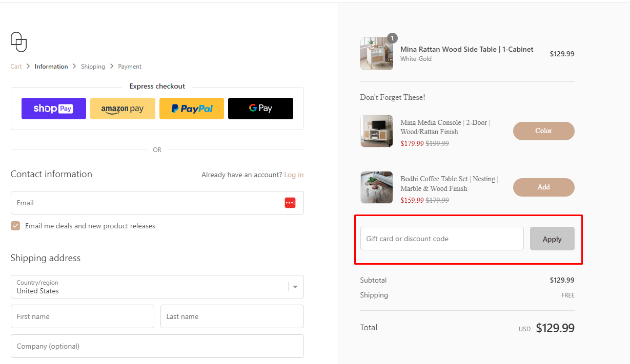Click the Gift card or discount code field
Screen dimensions: 630x364
click(442, 239)
